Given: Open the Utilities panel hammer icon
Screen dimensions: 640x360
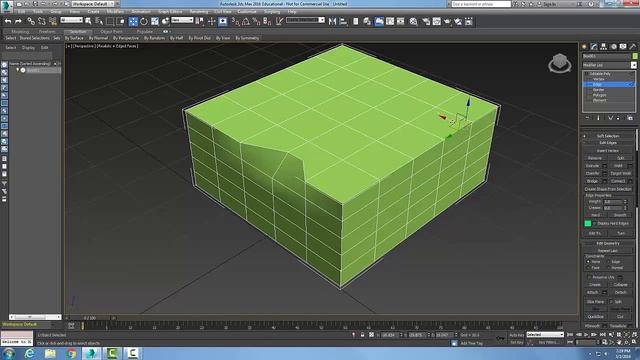Looking at the screenshot, I should pyautogui.click(x=633, y=47).
